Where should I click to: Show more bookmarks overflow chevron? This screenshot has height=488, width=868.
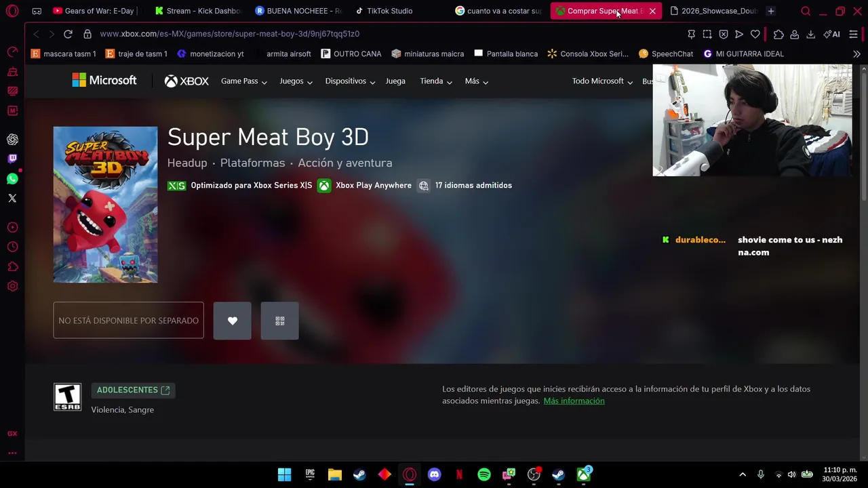click(x=856, y=54)
